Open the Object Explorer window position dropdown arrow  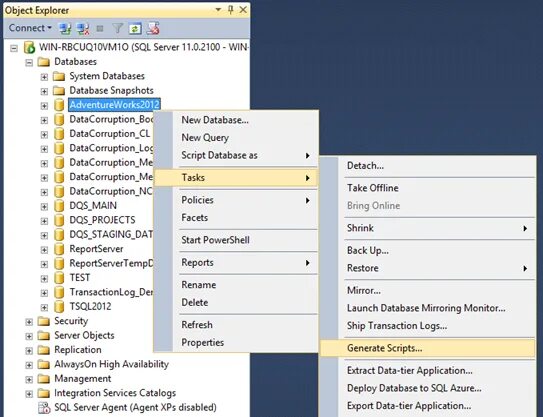click(219, 10)
